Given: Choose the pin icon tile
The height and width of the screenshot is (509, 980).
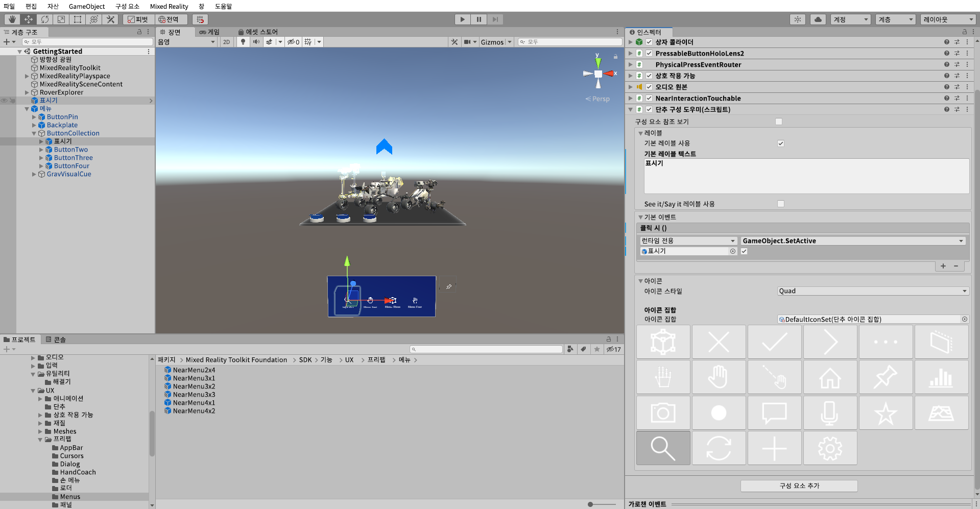Looking at the screenshot, I should click(x=886, y=378).
